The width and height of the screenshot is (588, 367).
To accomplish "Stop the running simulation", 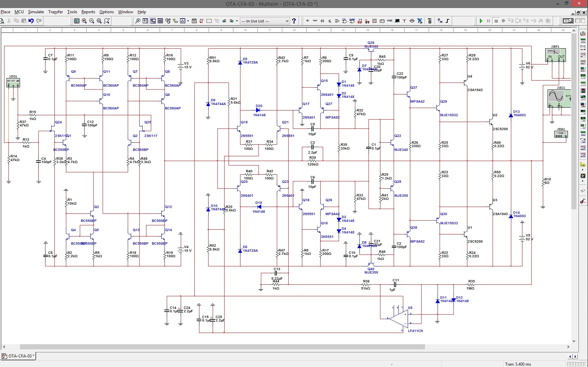I will [496, 21].
